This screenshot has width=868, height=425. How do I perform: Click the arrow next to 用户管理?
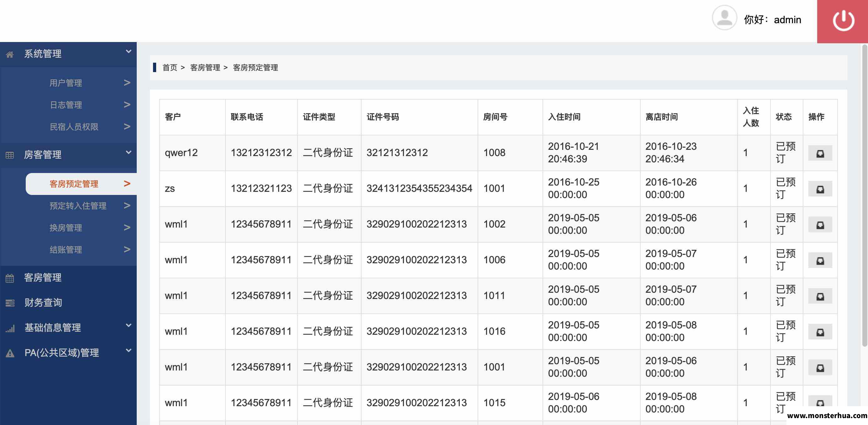point(127,82)
